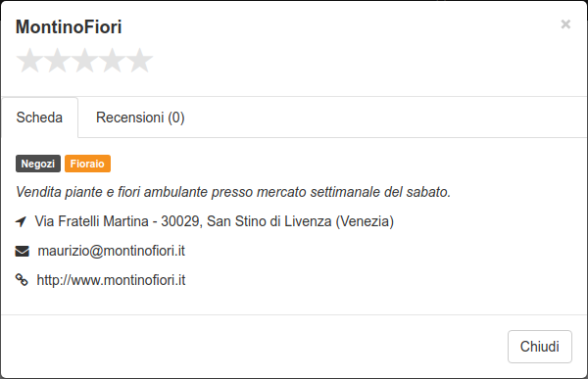This screenshot has height=379, width=588.
Task: Open the Recensioni (0) tab
Action: 140,118
